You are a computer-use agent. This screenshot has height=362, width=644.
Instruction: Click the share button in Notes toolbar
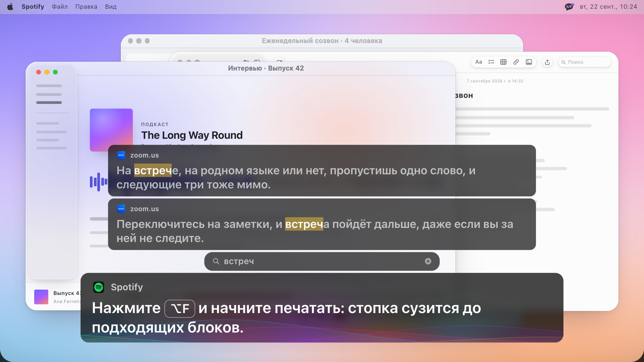[547, 62]
